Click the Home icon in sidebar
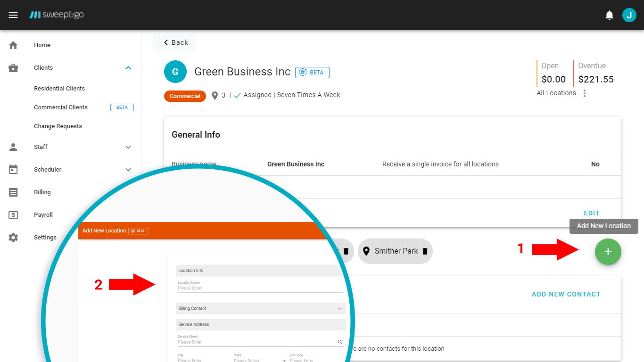The width and height of the screenshot is (644, 362). 13,45
